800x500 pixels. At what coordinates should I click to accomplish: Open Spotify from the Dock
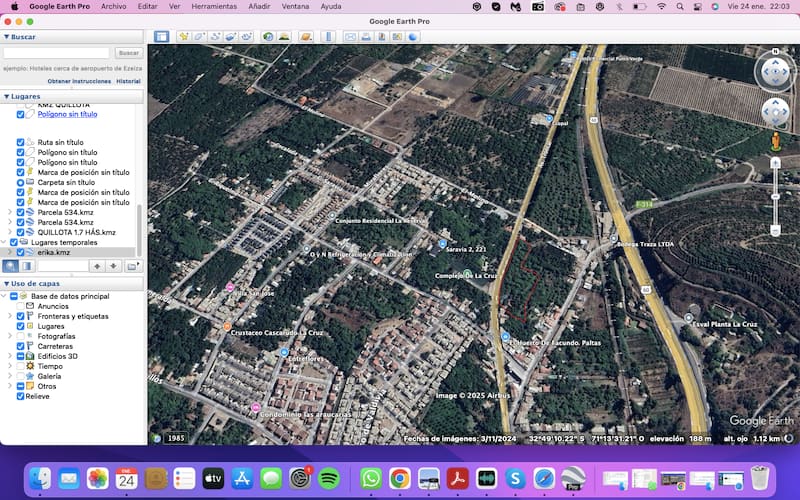pyautogui.click(x=329, y=479)
